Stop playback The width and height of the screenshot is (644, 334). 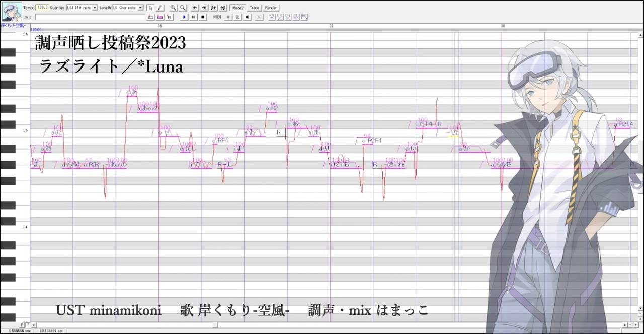click(203, 17)
